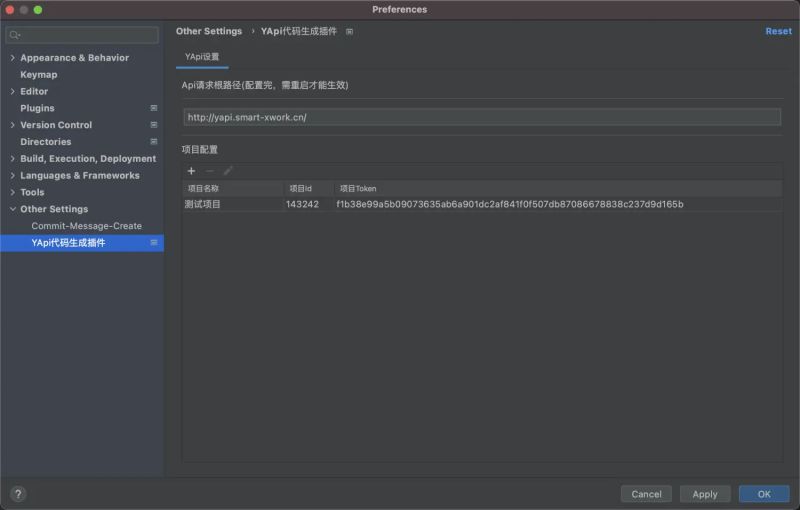Click Other Settings in the breadcrumb
The image size is (800, 510).
coord(209,31)
